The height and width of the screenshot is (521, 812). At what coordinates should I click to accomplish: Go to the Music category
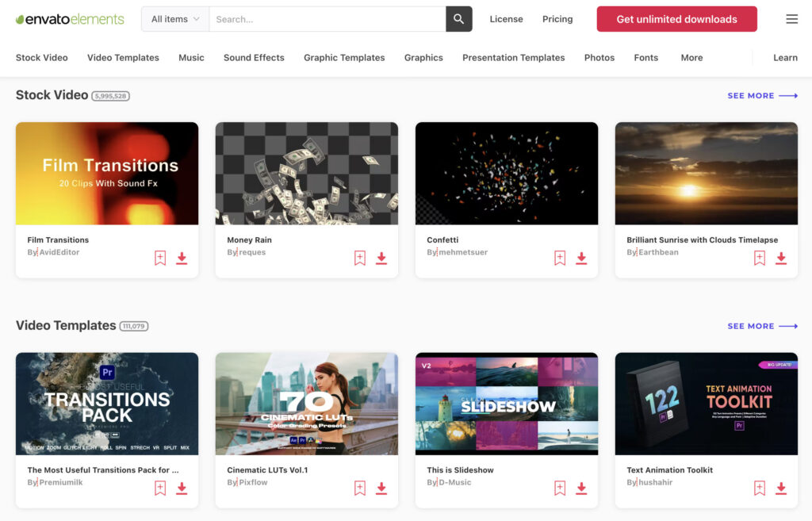(191, 57)
